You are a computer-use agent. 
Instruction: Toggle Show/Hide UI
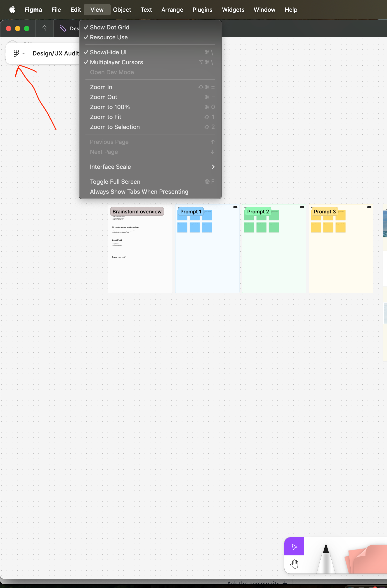click(150, 52)
